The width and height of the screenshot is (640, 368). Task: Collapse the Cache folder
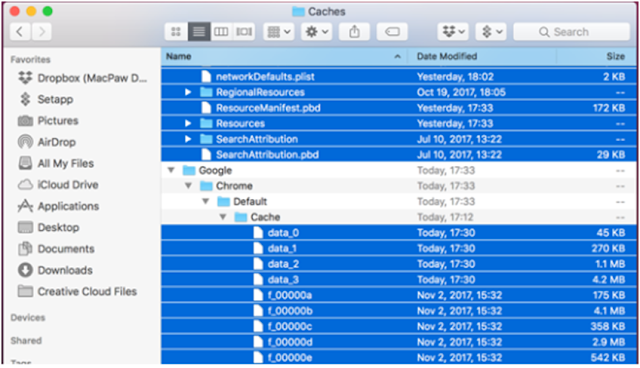[x=223, y=217]
